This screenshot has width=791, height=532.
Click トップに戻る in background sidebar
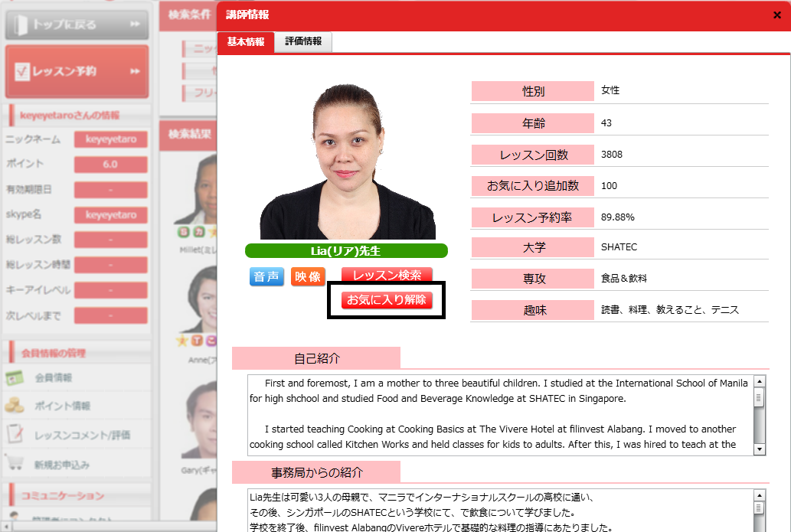tap(77, 24)
